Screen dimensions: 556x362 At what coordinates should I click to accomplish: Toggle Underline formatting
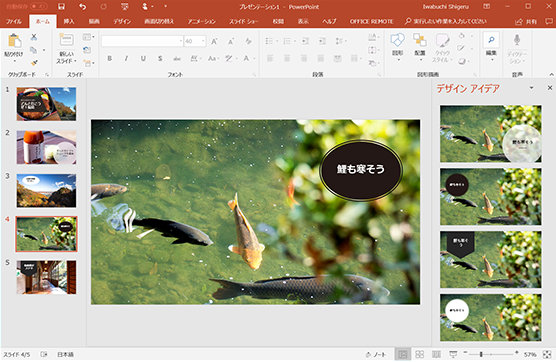(x=143, y=59)
